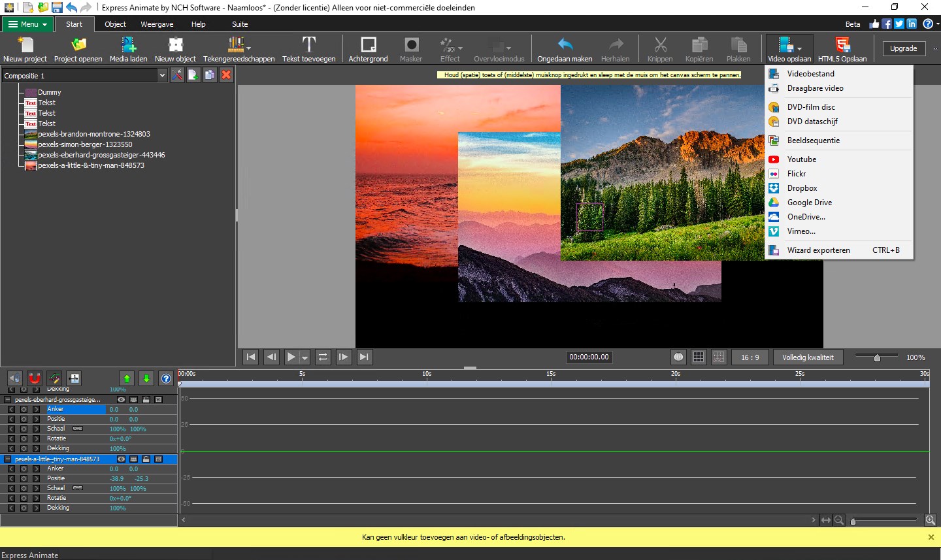
Task: Delete composition with red X icon
Action: pyautogui.click(x=226, y=75)
